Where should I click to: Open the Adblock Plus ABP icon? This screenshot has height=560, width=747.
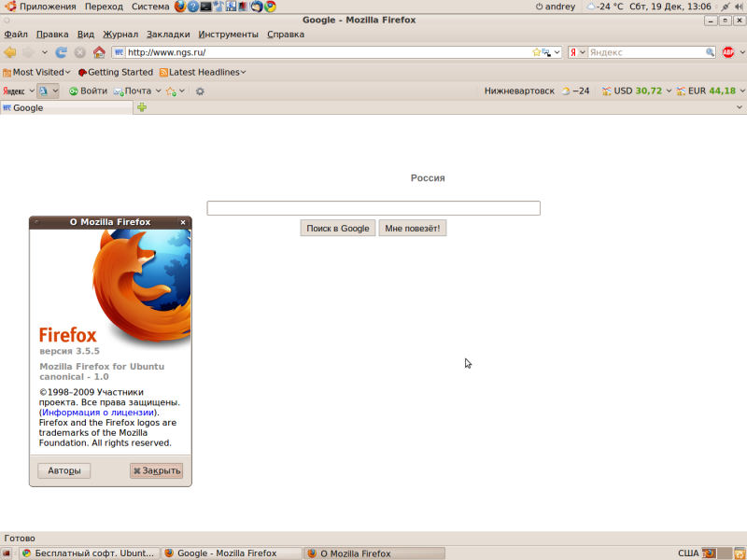tap(728, 52)
